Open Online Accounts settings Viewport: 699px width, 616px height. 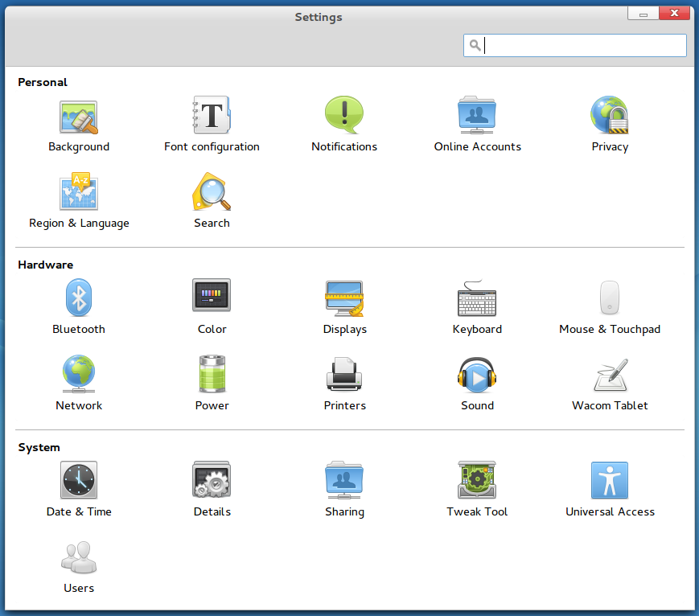477,122
